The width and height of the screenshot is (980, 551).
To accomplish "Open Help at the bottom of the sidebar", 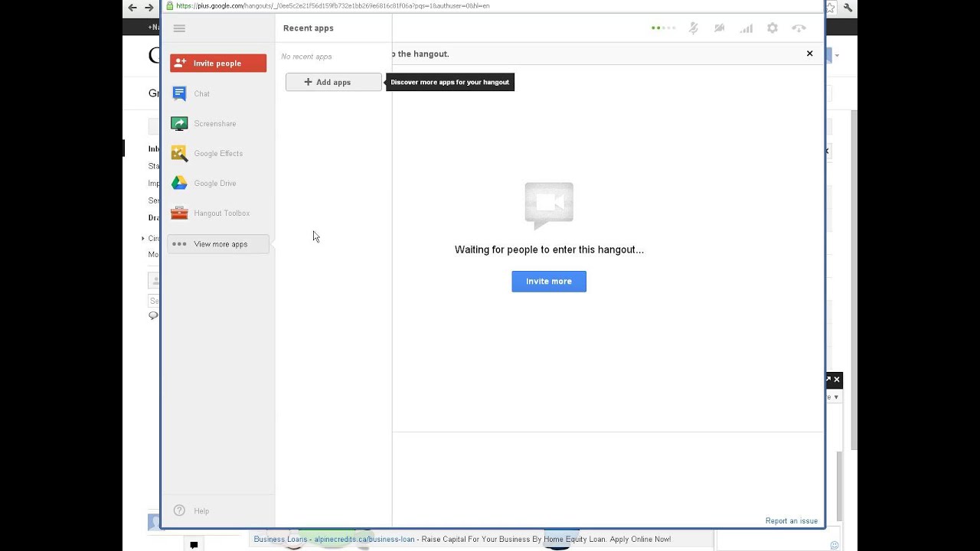I will coord(201,511).
